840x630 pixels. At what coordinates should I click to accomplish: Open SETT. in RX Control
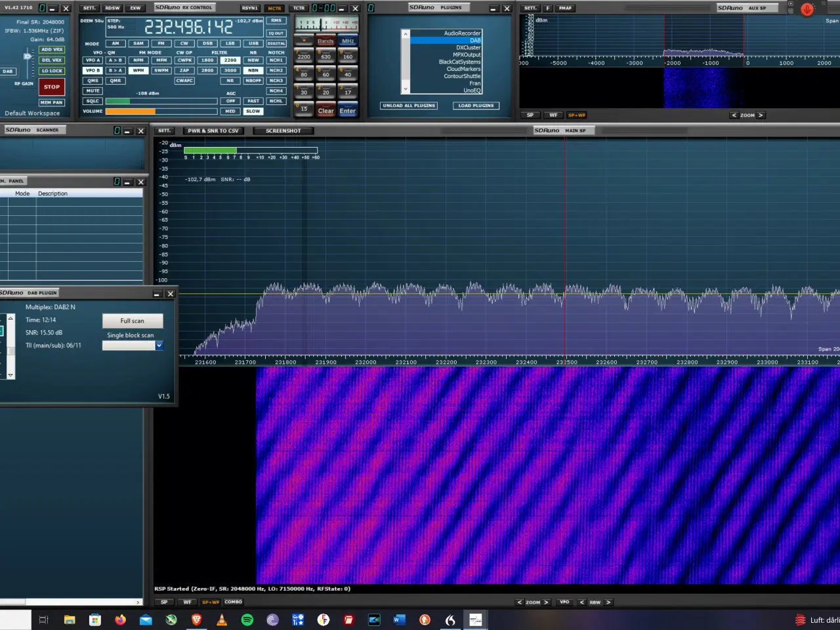pyautogui.click(x=89, y=8)
